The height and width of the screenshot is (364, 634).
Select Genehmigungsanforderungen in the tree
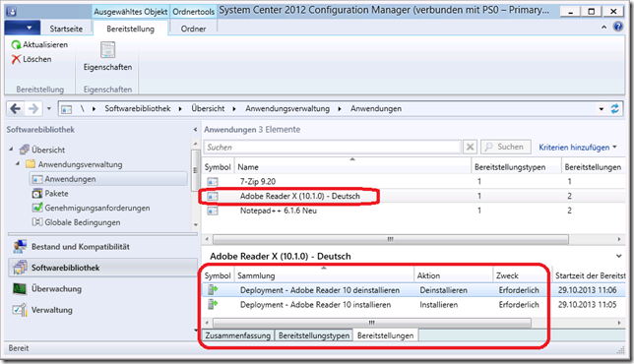(x=97, y=208)
